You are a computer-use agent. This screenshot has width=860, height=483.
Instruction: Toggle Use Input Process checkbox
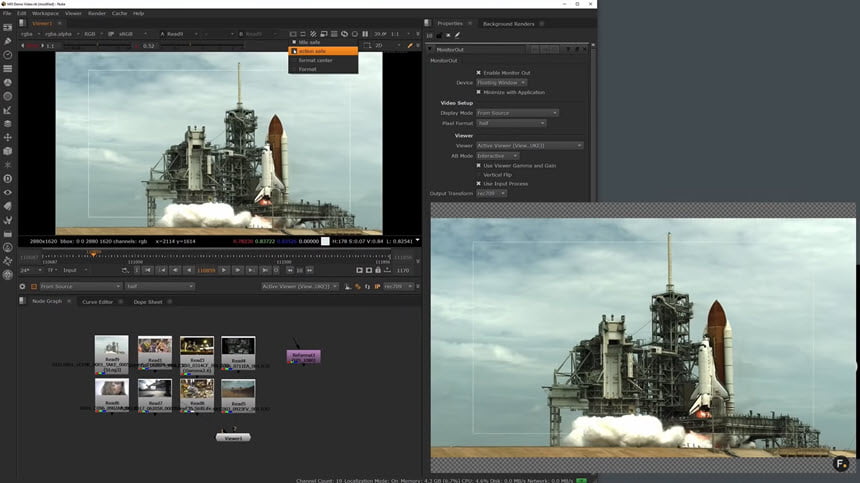pos(478,184)
